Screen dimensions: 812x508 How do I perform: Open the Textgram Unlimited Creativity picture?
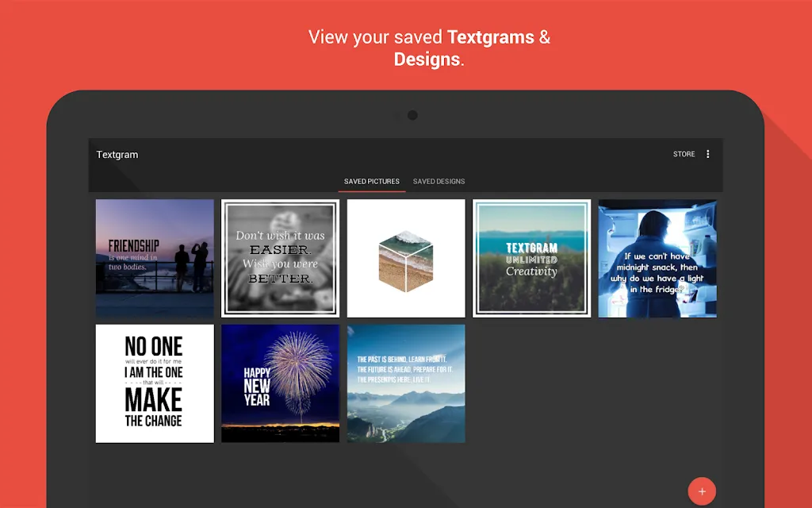click(x=532, y=258)
